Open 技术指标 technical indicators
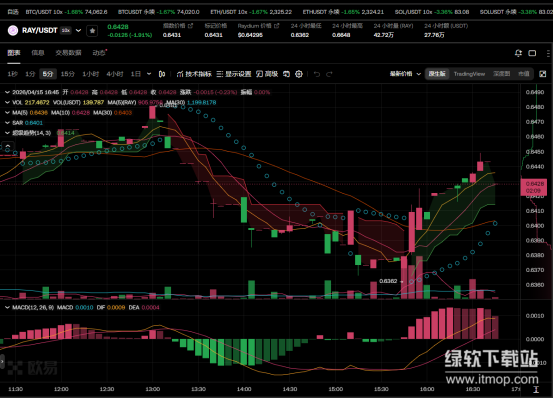The height and width of the screenshot is (399, 553). (x=194, y=74)
